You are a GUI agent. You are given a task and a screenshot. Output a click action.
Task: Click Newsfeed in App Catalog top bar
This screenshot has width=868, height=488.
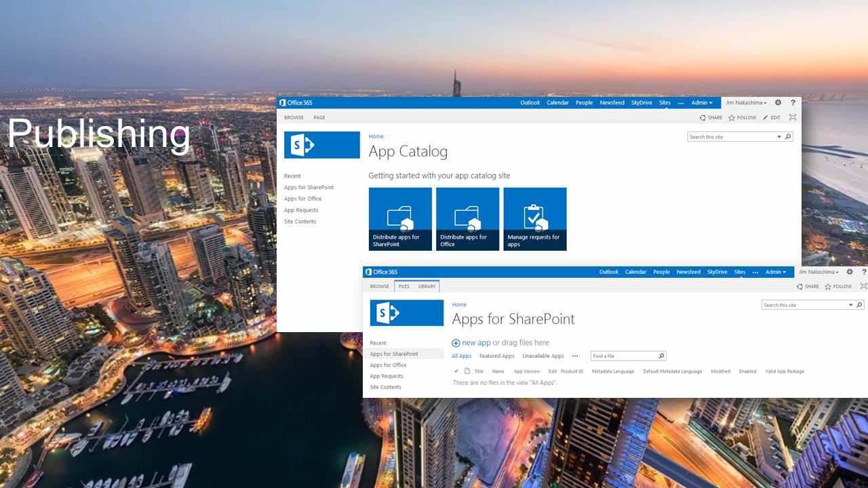click(612, 103)
